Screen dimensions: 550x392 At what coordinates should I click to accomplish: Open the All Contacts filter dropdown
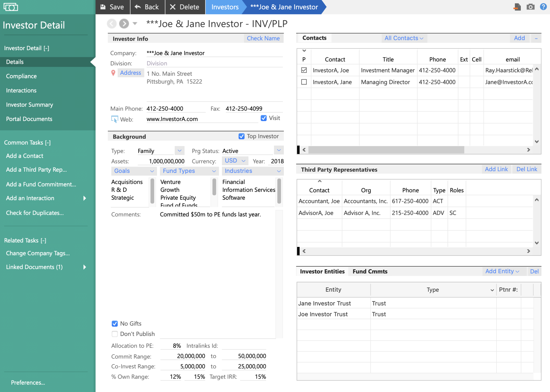pos(404,38)
